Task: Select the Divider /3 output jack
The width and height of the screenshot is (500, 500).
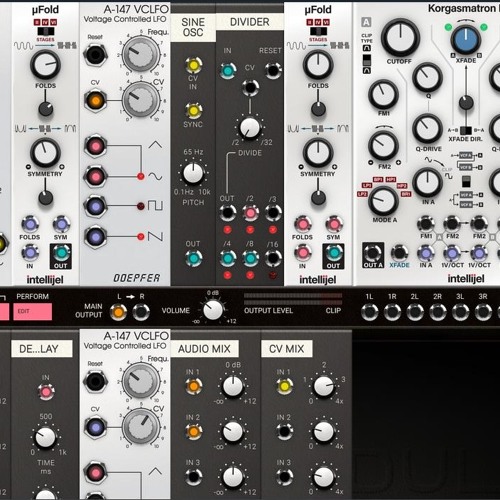Action: 273,213
